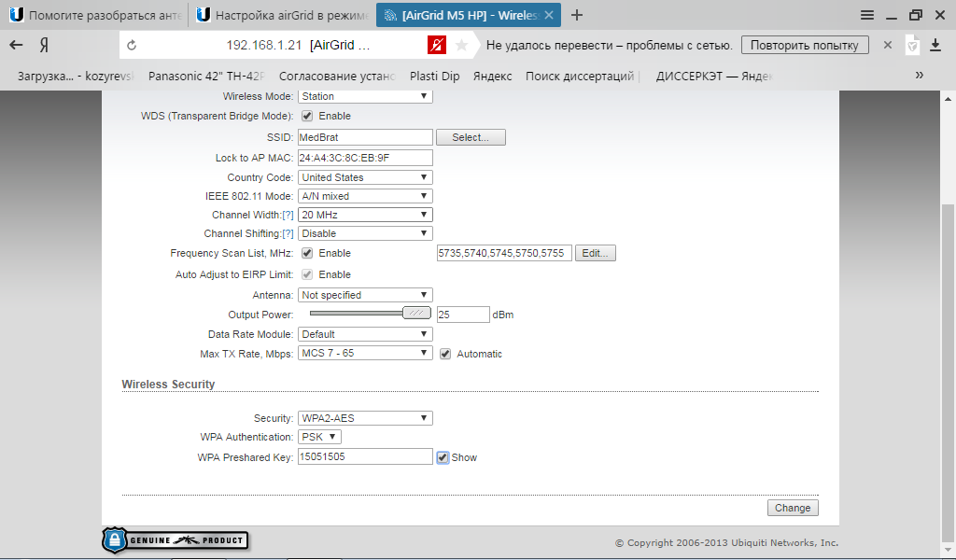Dismiss the translation error bar

(x=888, y=45)
